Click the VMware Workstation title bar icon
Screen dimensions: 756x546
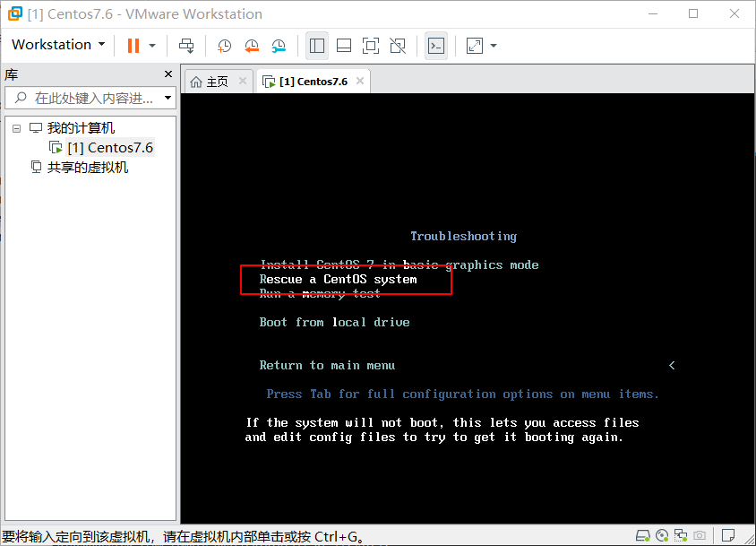(x=15, y=13)
